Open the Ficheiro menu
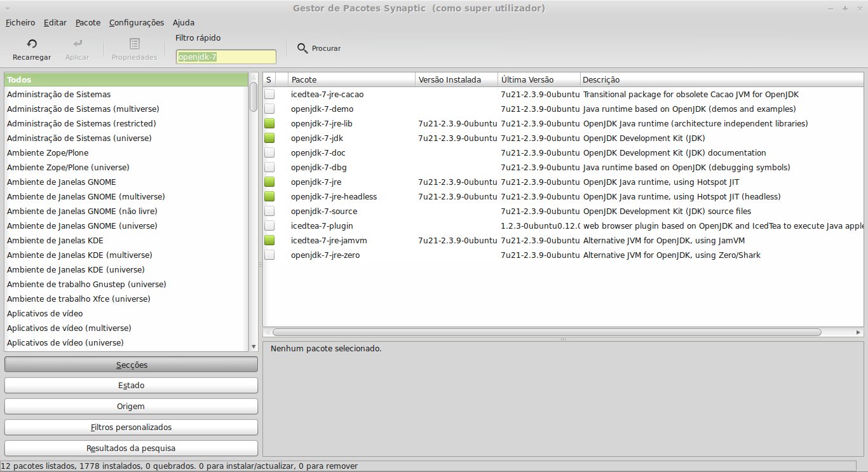868x472 pixels. pyautogui.click(x=20, y=22)
